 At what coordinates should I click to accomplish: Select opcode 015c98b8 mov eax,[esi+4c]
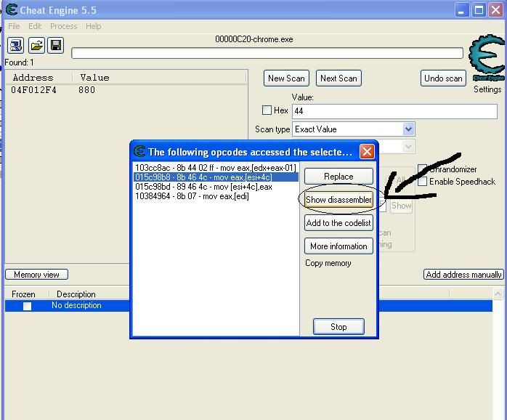215,177
